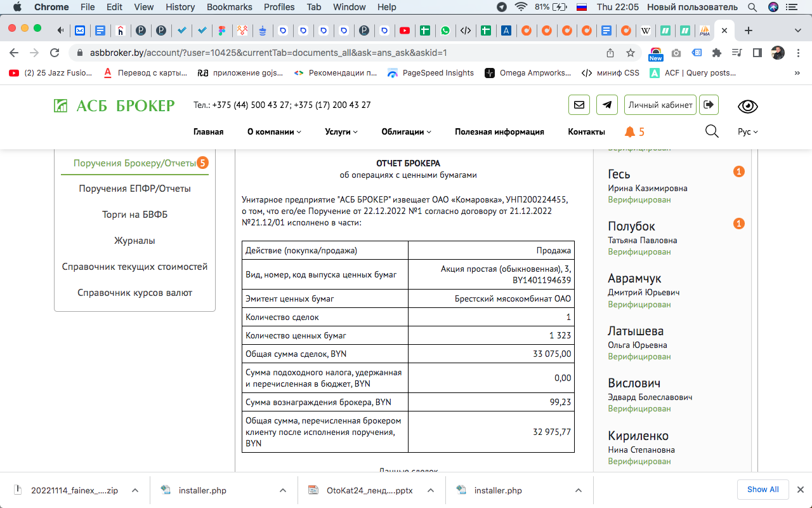Viewport: 812px width, 508px height.
Task: Click the envelope mail icon in header
Action: tap(579, 105)
